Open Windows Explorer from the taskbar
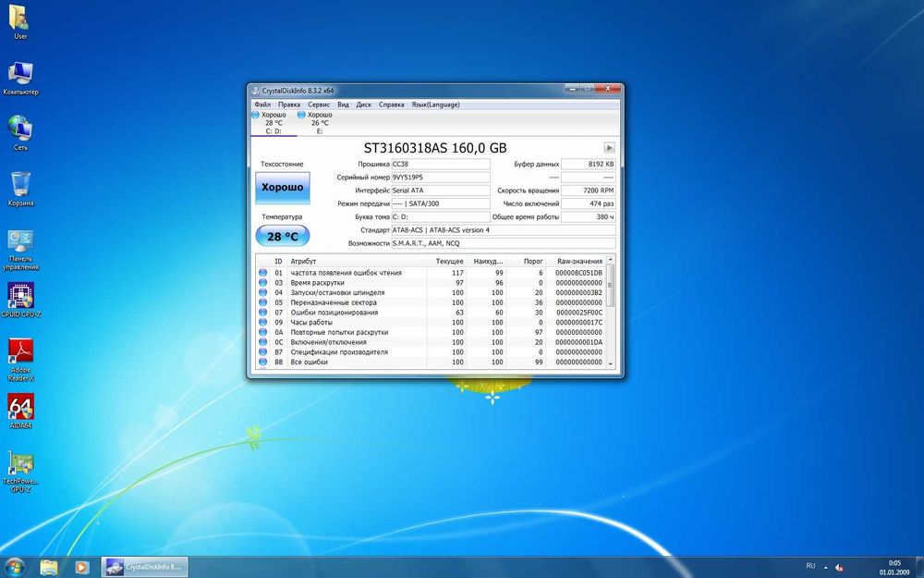This screenshot has height=578, width=924. pos(49,567)
